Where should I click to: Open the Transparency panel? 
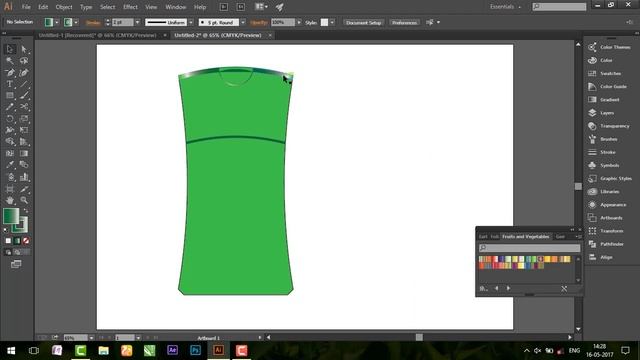pos(609,126)
